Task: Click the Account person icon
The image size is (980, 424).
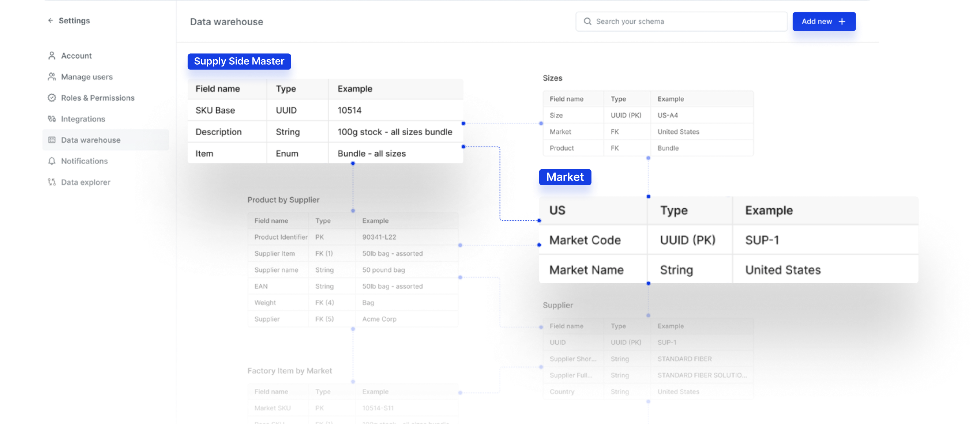Action: (x=52, y=56)
